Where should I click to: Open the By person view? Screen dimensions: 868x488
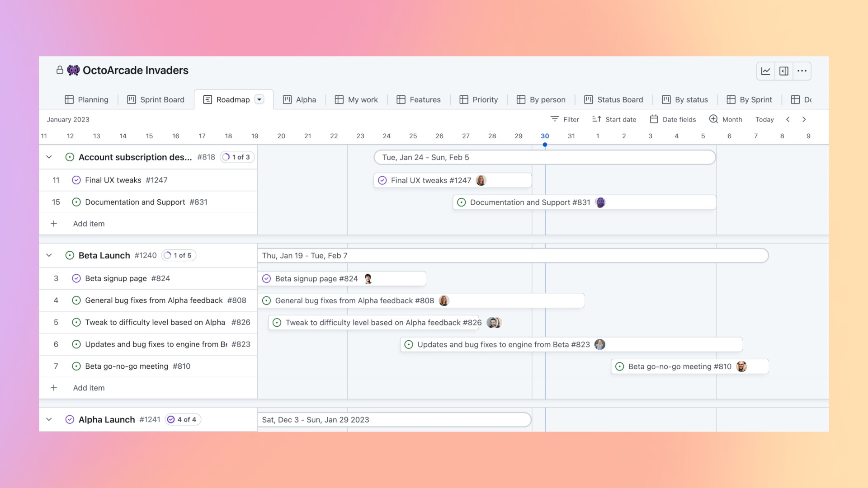541,99
